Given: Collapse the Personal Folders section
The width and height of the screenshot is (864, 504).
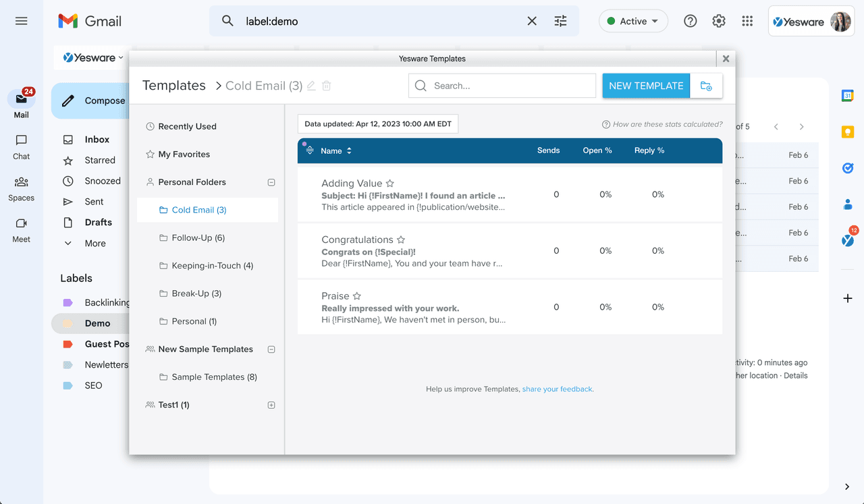Looking at the screenshot, I should (x=271, y=181).
